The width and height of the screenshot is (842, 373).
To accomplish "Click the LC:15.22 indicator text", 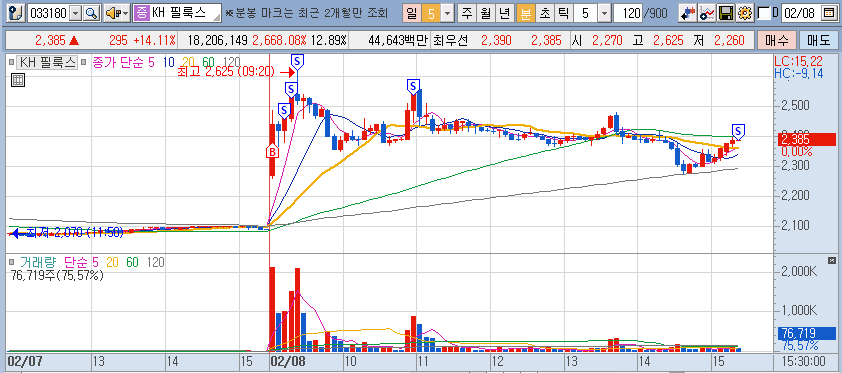I will 799,62.
